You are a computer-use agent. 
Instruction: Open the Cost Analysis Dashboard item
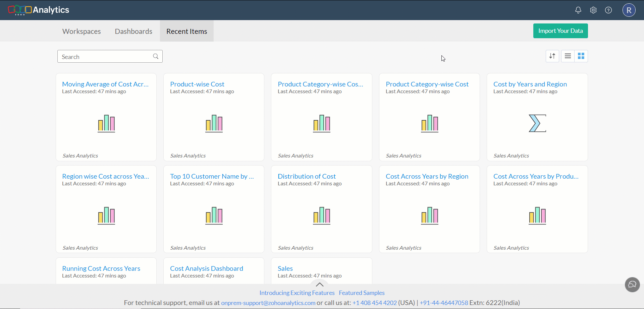click(207, 268)
